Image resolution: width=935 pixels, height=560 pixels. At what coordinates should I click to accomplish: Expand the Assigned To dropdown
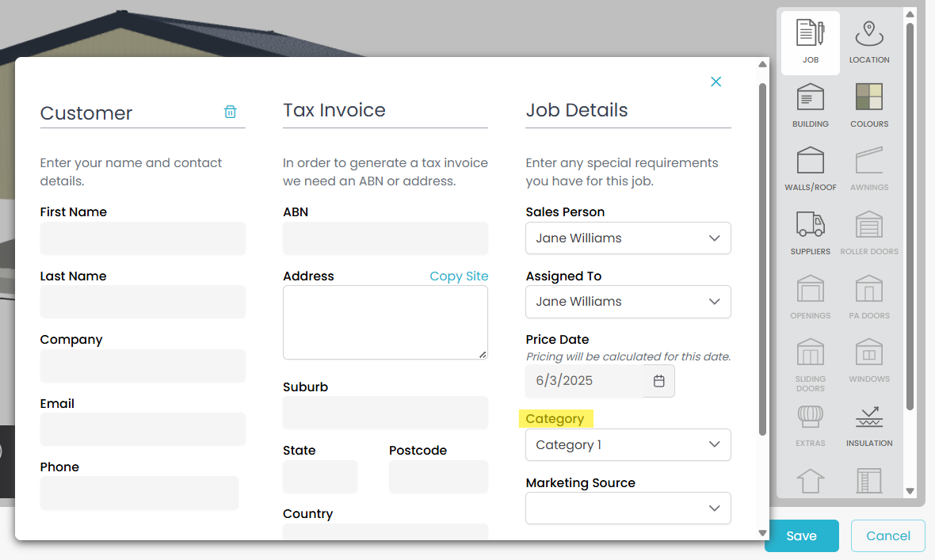[628, 302]
